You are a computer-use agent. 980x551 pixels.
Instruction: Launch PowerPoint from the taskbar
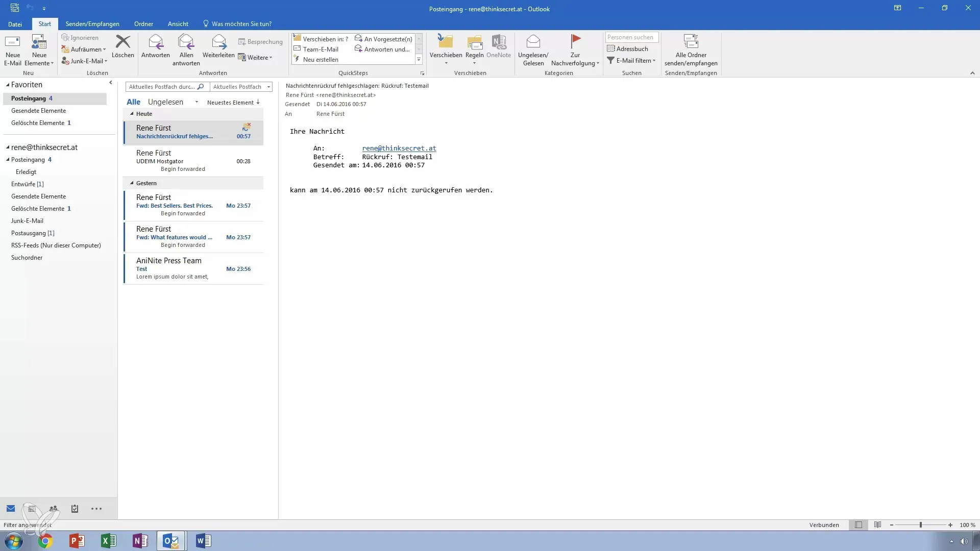pyautogui.click(x=77, y=541)
